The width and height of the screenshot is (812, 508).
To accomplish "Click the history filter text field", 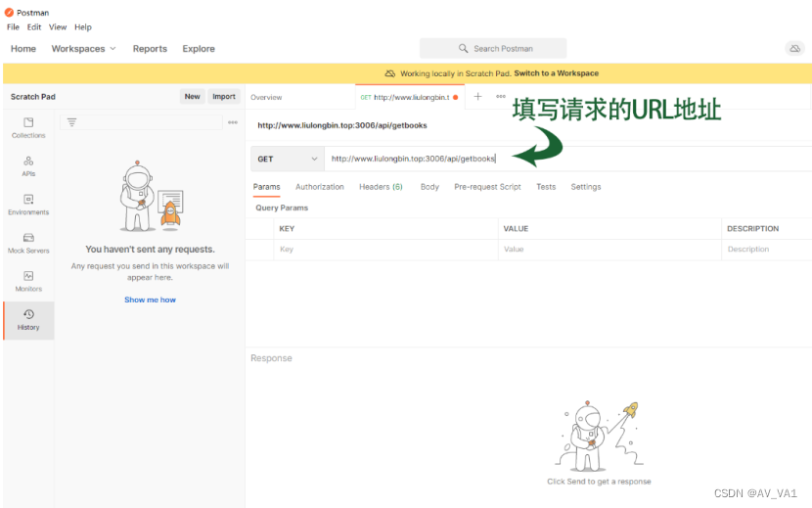I will tap(142, 122).
